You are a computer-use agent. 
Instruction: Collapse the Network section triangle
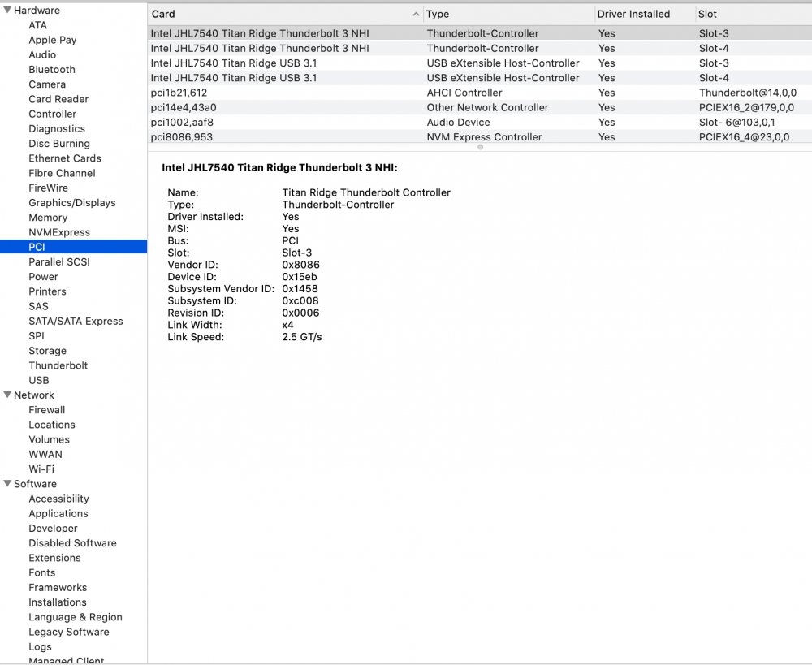point(7,395)
